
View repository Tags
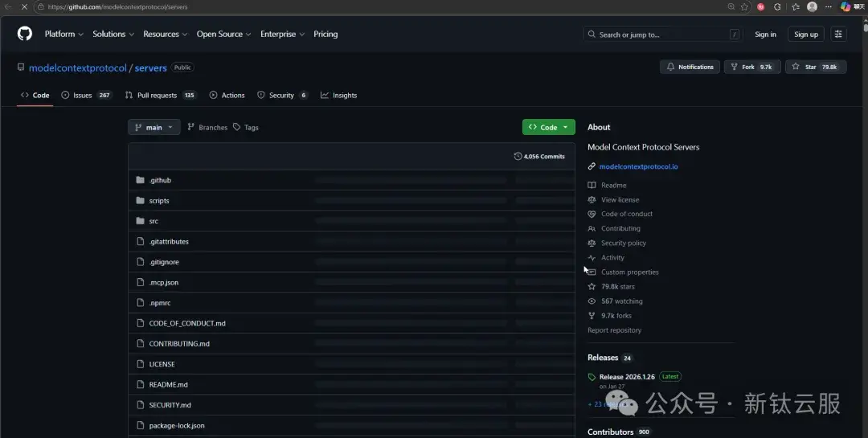[x=246, y=127]
